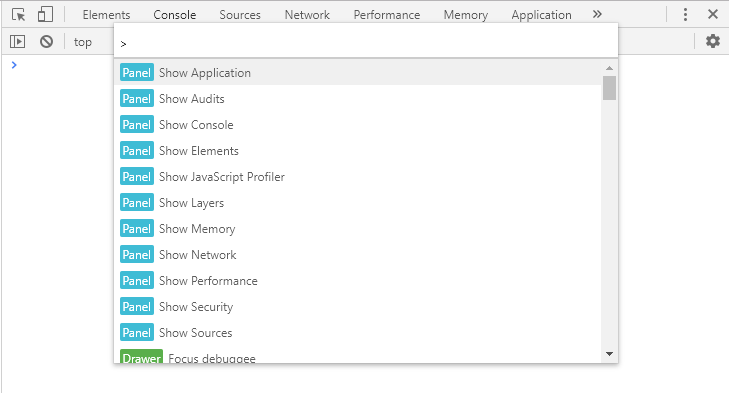Choose Show JavaScript Profiler command

tap(357, 177)
